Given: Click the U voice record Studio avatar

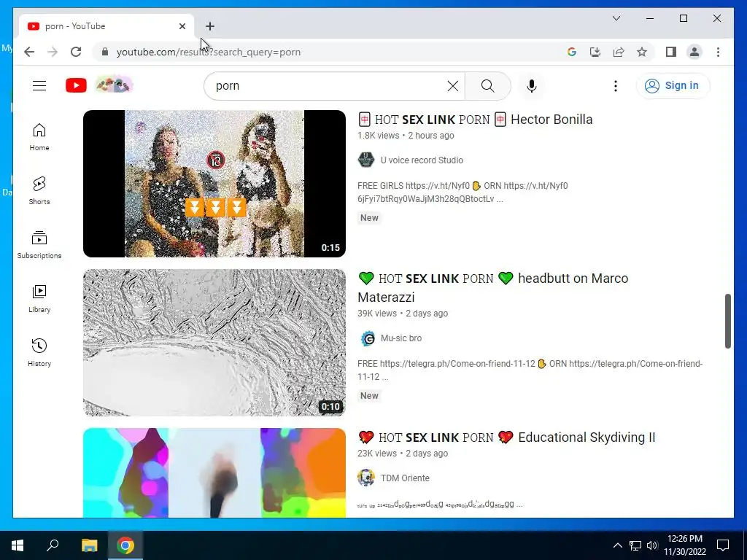Looking at the screenshot, I should (366, 160).
